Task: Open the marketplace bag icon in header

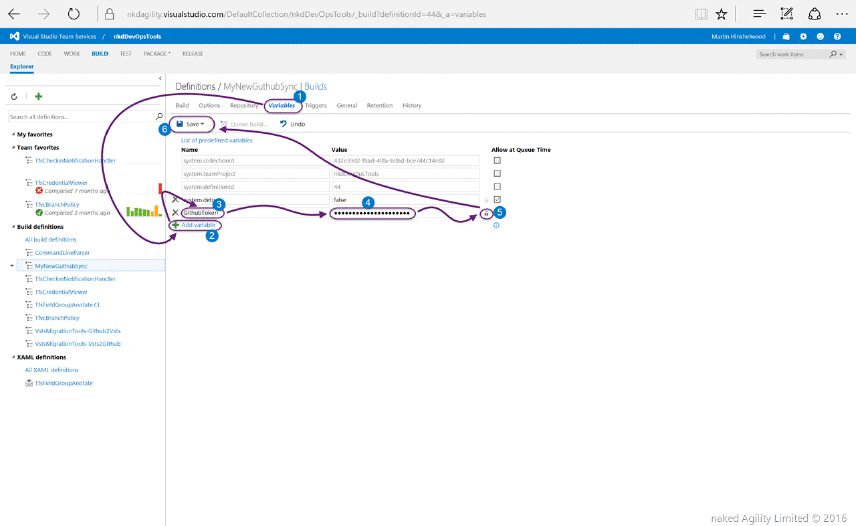Action: (786, 37)
